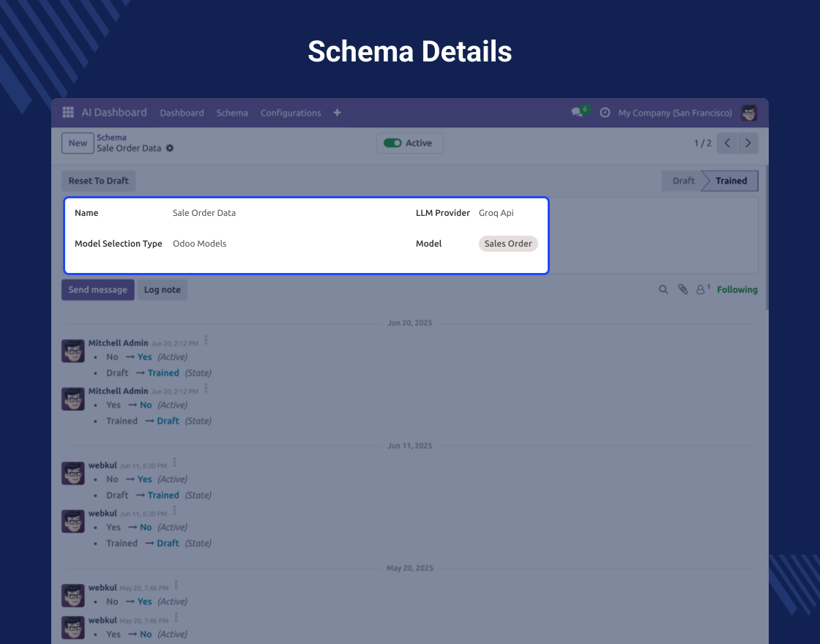820x644 pixels.
Task: Click the Send message button
Action: click(x=97, y=290)
